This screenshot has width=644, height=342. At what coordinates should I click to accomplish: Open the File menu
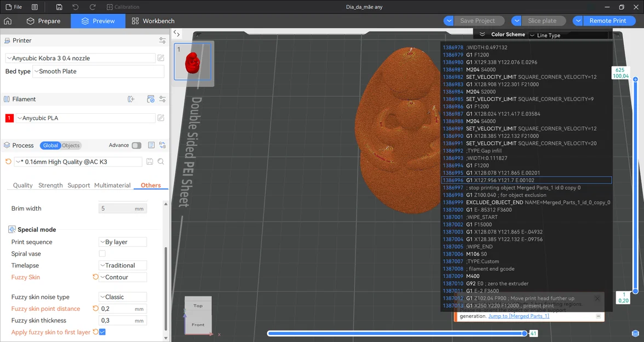tap(14, 7)
